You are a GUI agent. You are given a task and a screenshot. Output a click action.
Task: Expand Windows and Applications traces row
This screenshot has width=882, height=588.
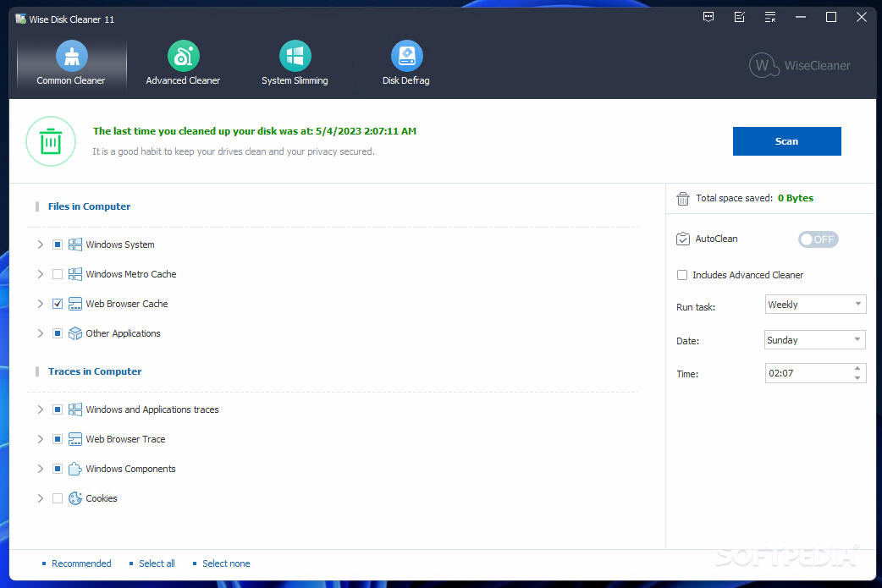coord(41,409)
